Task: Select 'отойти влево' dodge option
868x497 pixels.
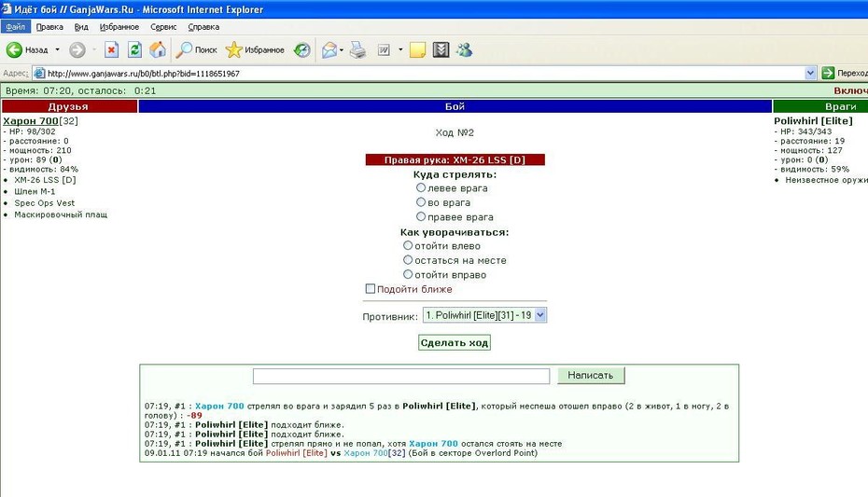Action: tap(408, 245)
